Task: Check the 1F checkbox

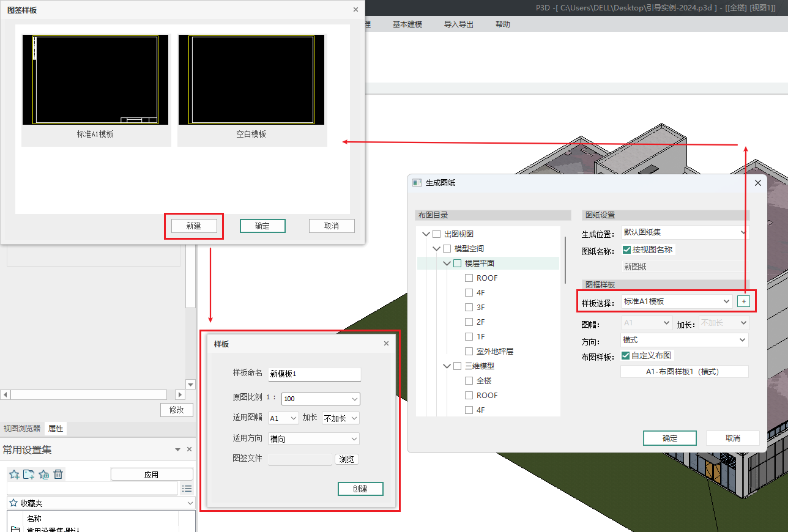Action: tap(469, 336)
